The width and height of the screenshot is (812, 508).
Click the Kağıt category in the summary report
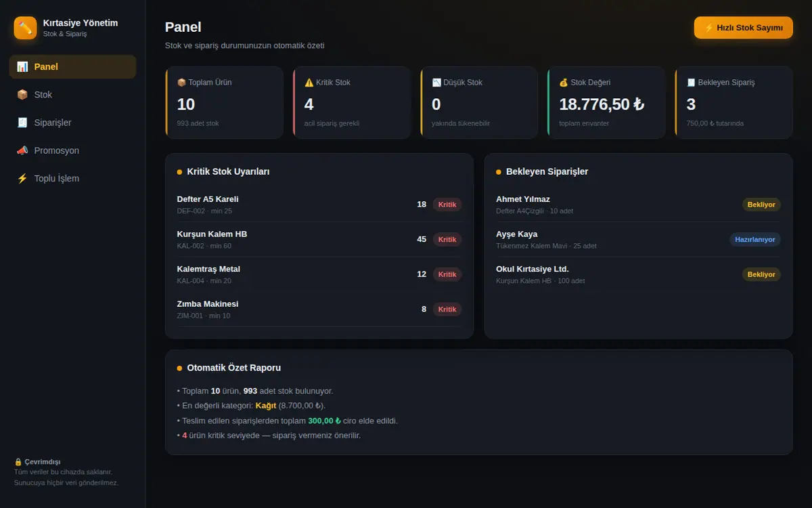point(266,406)
